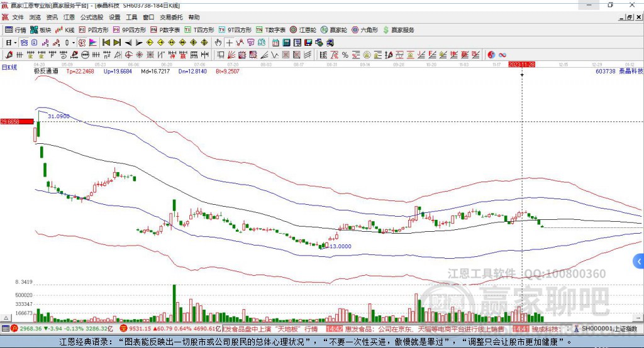Jump to first bar icon
This screenshot has width=644, height=348.
coord(106,43)
